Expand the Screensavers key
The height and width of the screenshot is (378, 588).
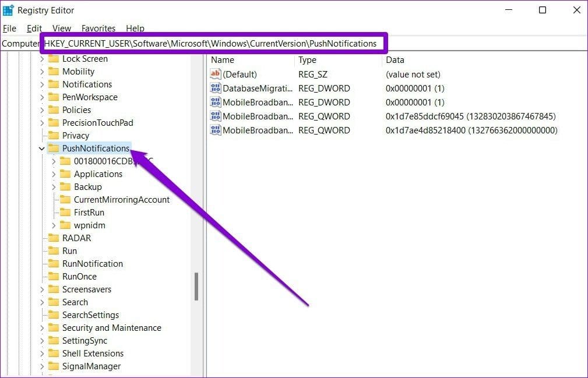pos(42,289)
